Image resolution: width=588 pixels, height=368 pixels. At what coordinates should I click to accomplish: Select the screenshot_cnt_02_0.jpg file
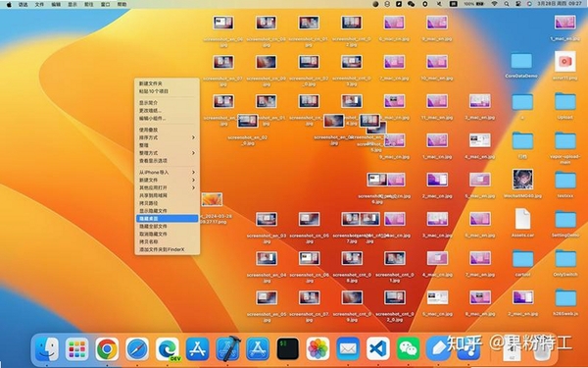point(395,297)
